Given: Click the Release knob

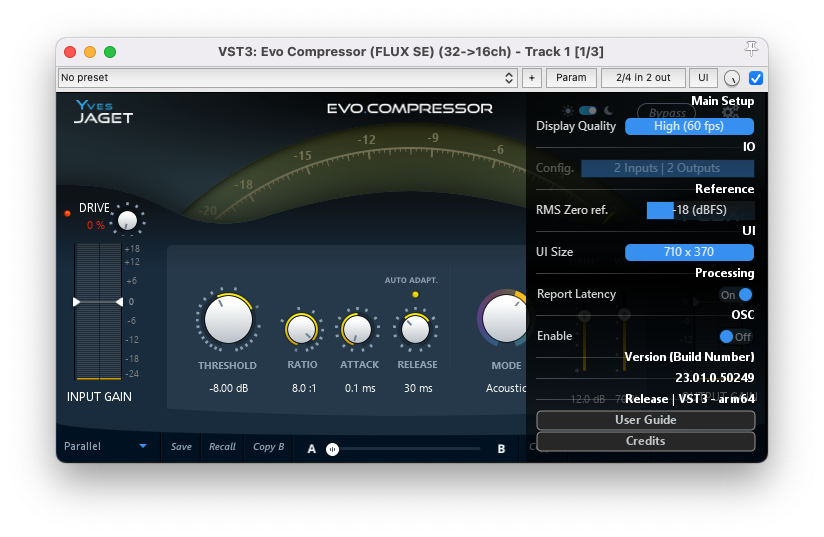Looking at the screenshot, I should coord(416,329).
